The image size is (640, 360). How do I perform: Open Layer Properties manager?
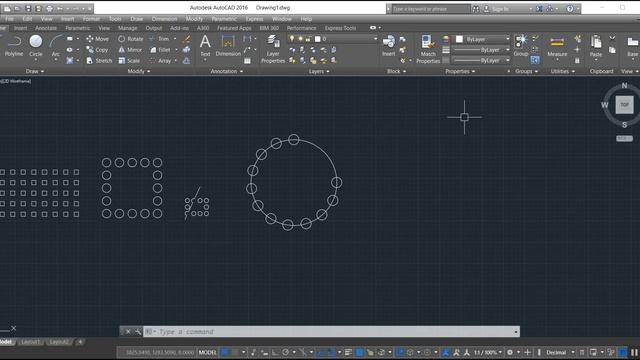pos(273,49)
